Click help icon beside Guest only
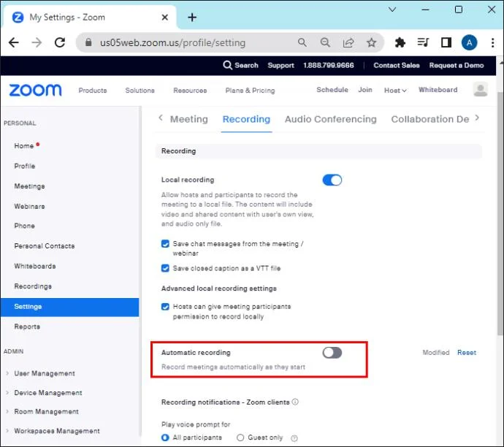 294,438
